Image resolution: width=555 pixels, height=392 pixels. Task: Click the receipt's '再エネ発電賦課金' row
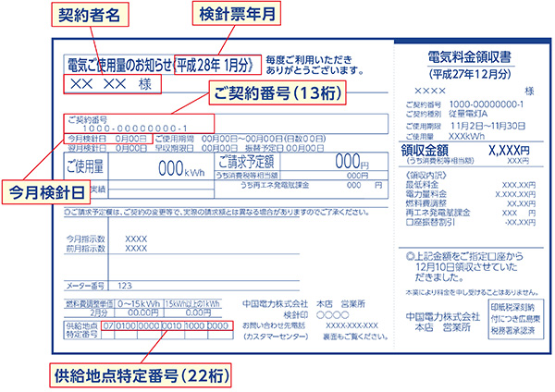click(471, 213)
